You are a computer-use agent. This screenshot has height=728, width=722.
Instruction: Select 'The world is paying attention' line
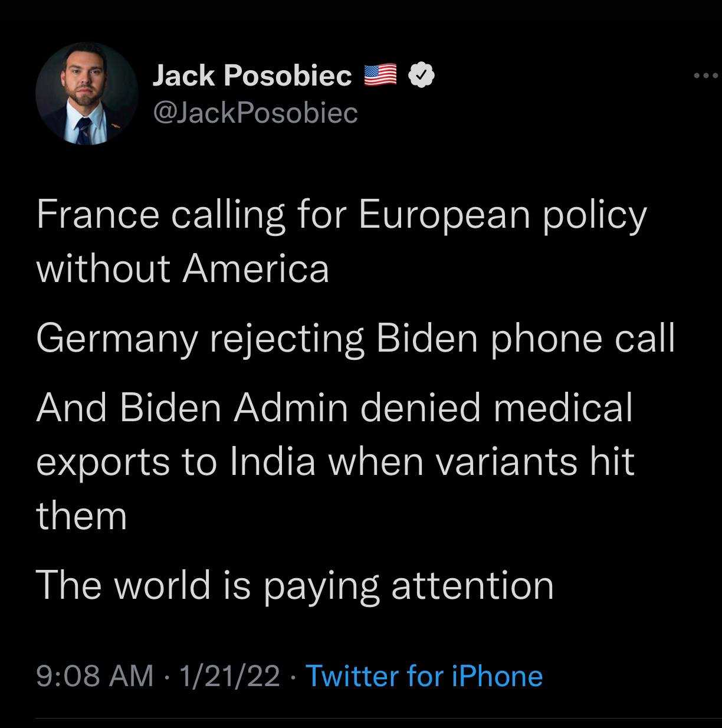(295, 587)
